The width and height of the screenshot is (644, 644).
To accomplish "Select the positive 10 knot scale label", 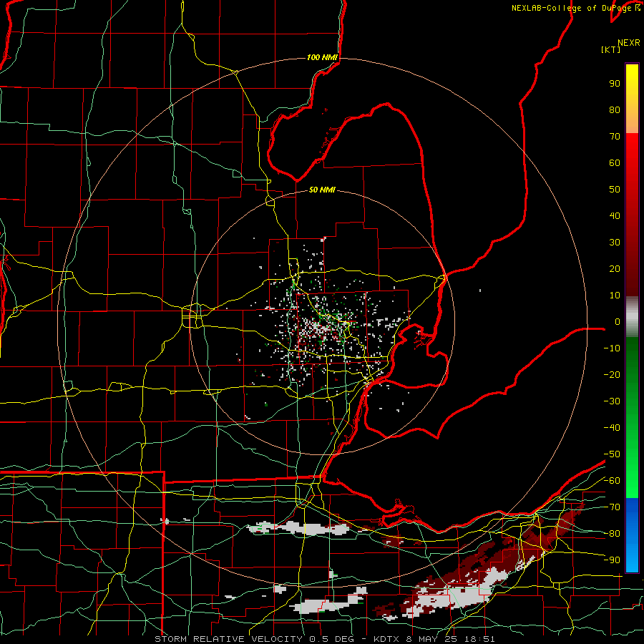I will click(615, 296).
